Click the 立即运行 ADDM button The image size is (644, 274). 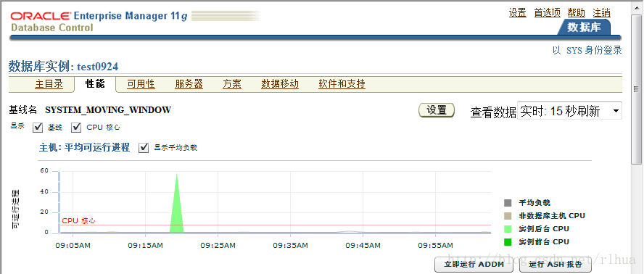tap(474, 265)
